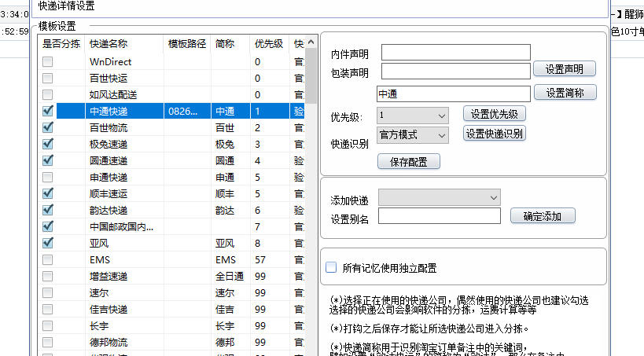Check the 申通快递 sorting checkbox

(48, 177)
